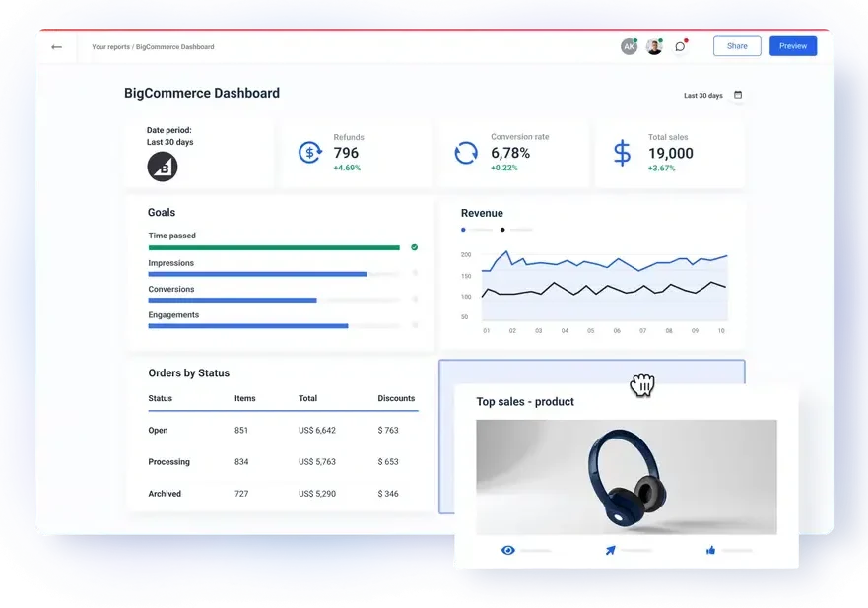
Task: Click the green check next to Time passed
Action: click(414, 247)
